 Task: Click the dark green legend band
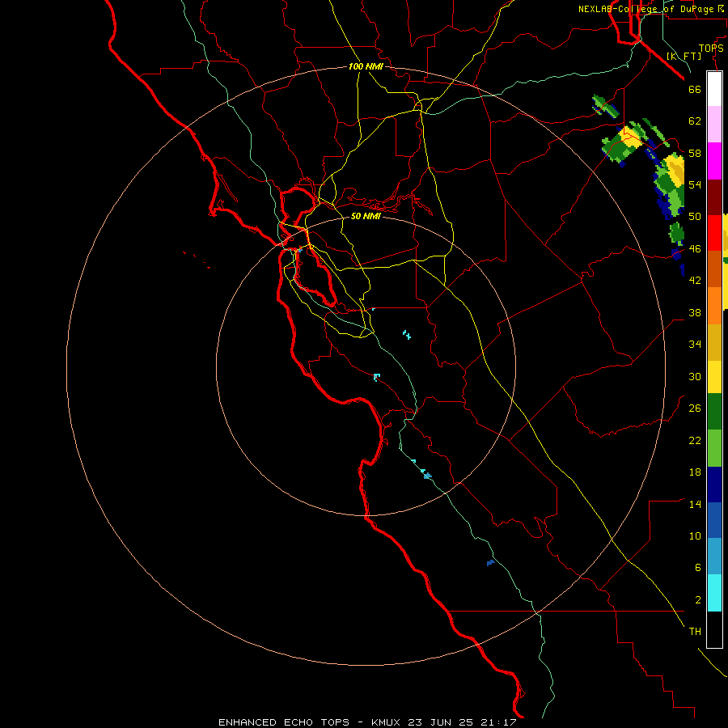point(714,412)
